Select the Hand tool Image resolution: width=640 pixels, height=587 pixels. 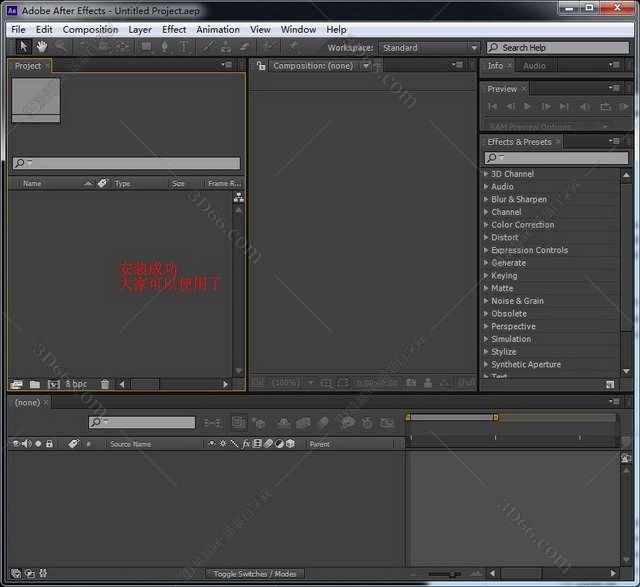pos(42,47)
